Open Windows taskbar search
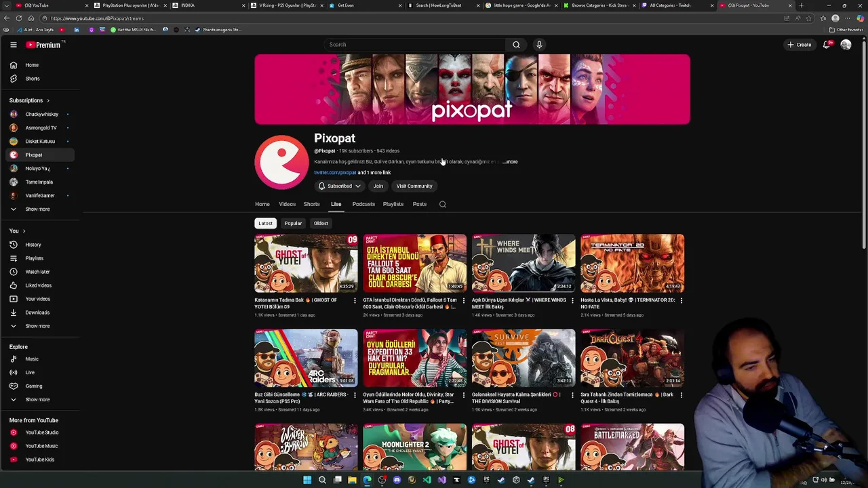Viewport: 868px width, 488px height. (x=322, y=480)
